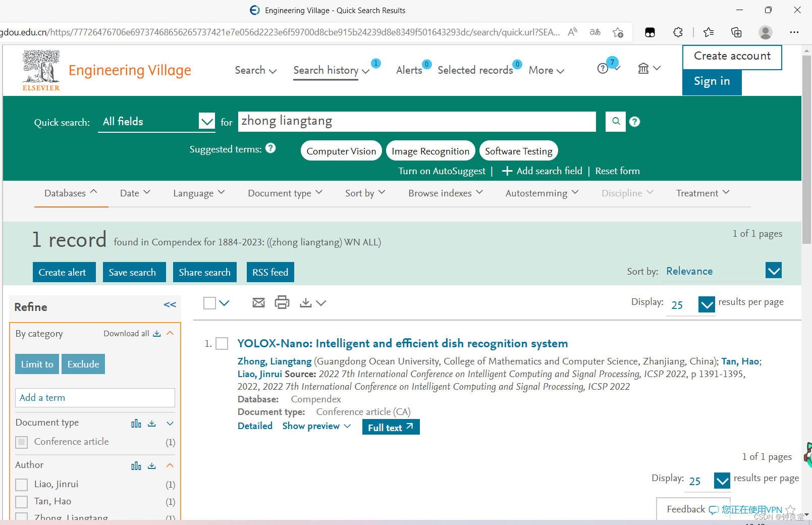Image resolution: width=812 pixels, height=525 pixels.
Task: Open Language filter tab
Action: 199,193
